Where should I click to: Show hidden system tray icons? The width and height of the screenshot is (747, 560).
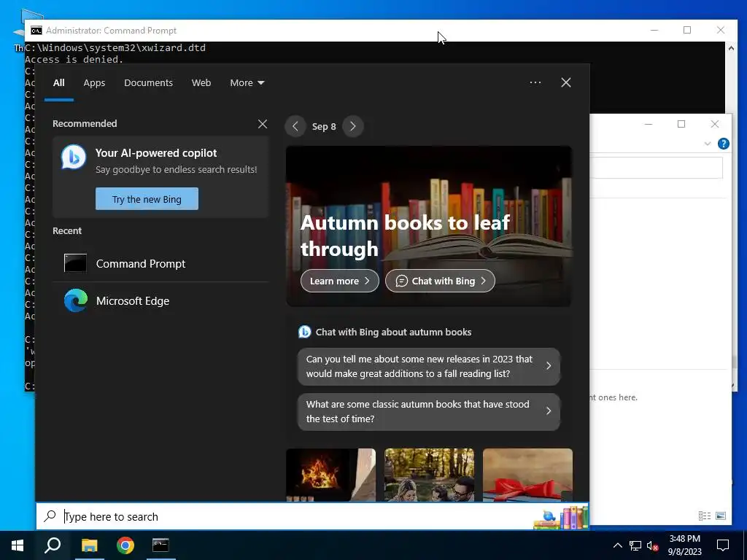[x=617, y=545]
